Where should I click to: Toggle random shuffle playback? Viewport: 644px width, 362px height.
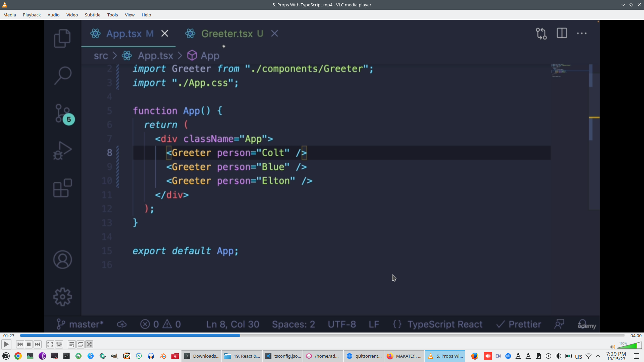point(89,344)
